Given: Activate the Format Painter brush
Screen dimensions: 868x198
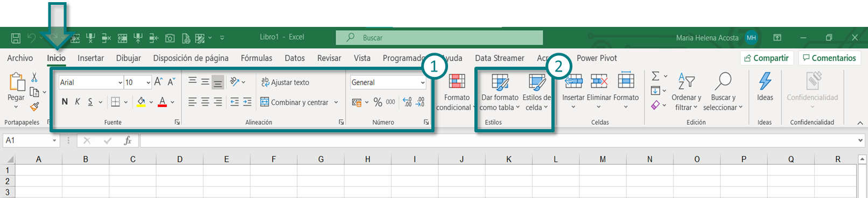Looking at the screenshot, I should (x=34, y=107).
